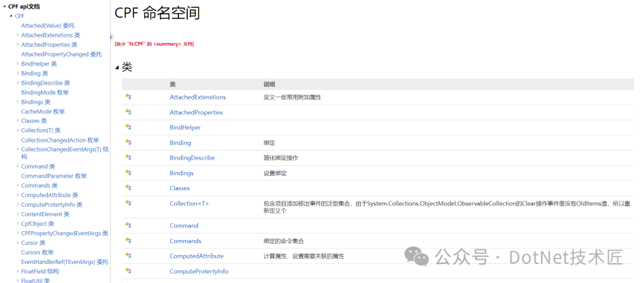Collapse the CPF namespace tree node
The width and height of the screenshot is (644, 283).
coord(11,16)
